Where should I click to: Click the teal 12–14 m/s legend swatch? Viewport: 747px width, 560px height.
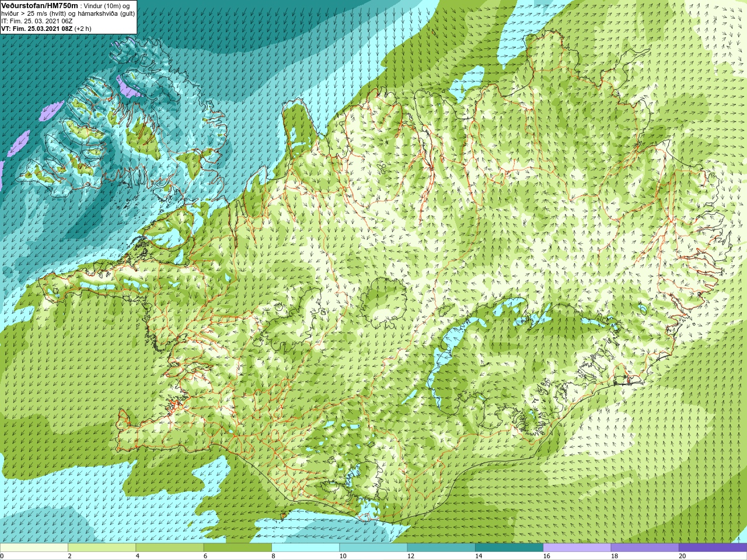441,548
